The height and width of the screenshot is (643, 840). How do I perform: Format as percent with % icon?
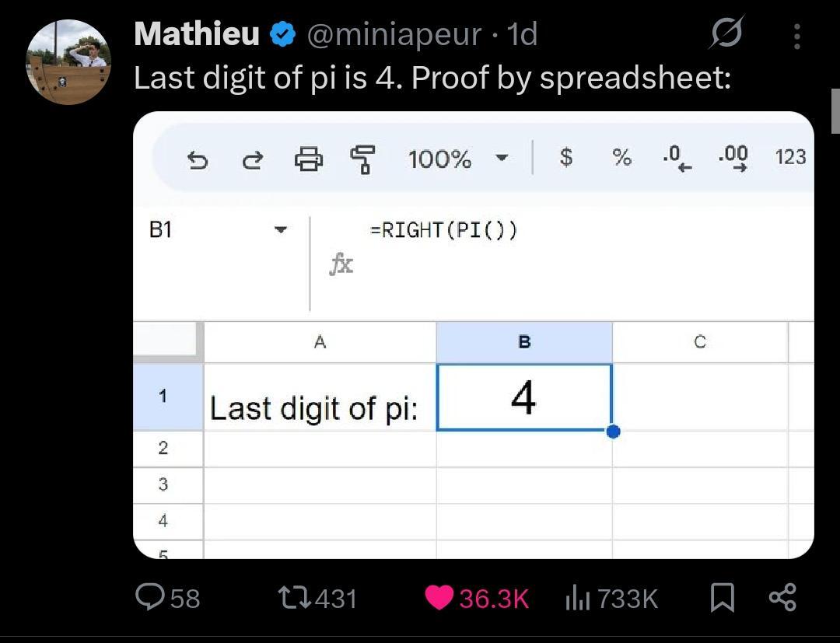pyautogui.click(x=621, y=158)
